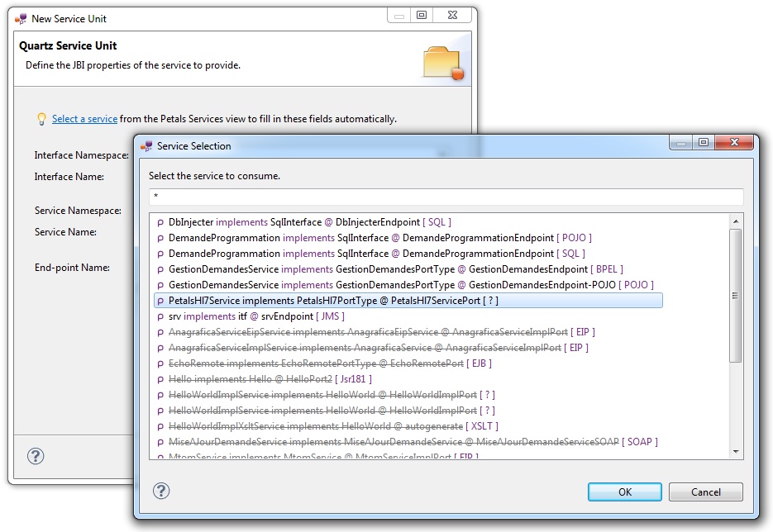This screenshot has height=532, width=773.
Task: Click the Service Selection title bar icon
Action: (146, 146)
